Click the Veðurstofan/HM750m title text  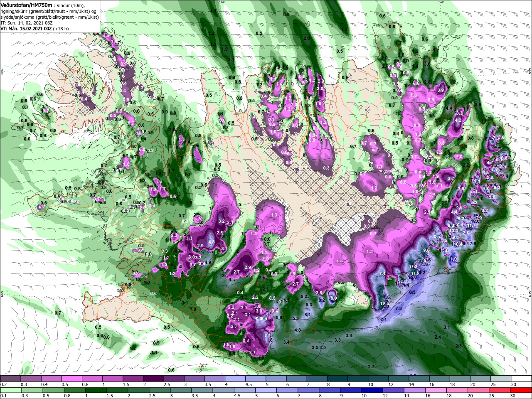click(x=26, y=5)
